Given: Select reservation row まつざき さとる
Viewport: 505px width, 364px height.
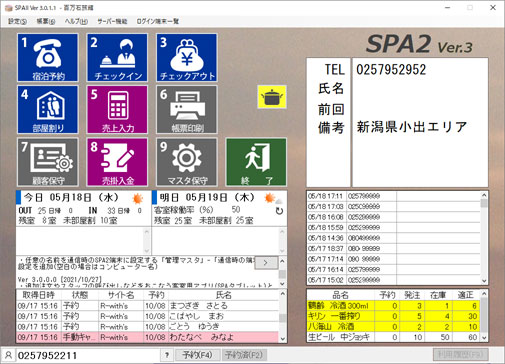Looking at the screenshot, I should (147, 306).
